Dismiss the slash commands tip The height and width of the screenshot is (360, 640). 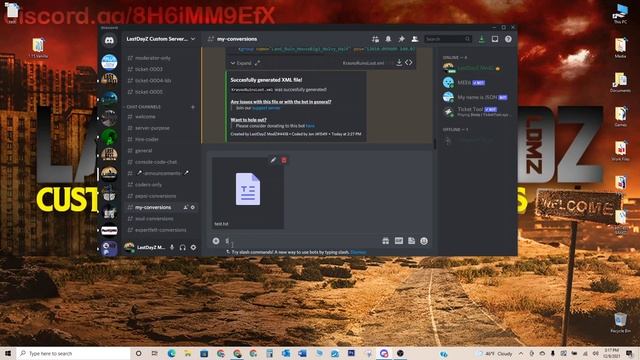(358, 252)
